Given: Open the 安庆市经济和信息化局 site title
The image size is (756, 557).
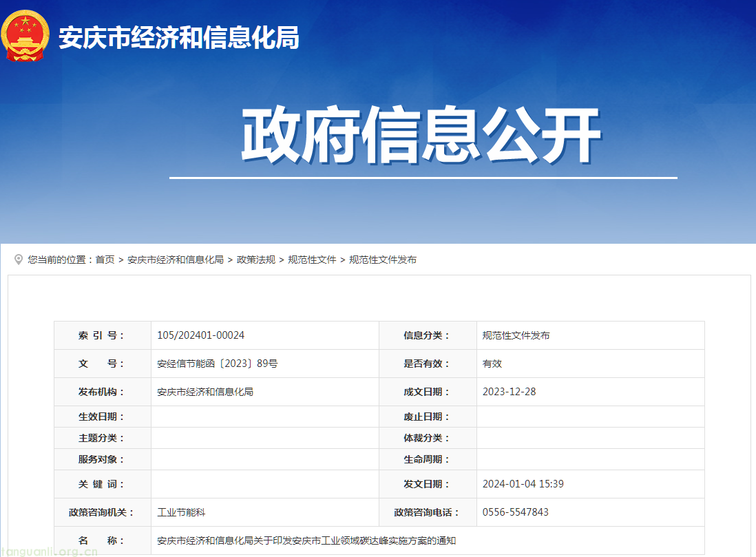Looking at the screenshot, I should (x=179, y=38).
